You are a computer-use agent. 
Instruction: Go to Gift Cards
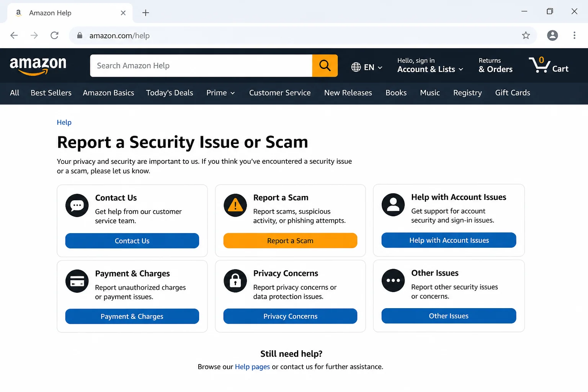tap(513, 93)
